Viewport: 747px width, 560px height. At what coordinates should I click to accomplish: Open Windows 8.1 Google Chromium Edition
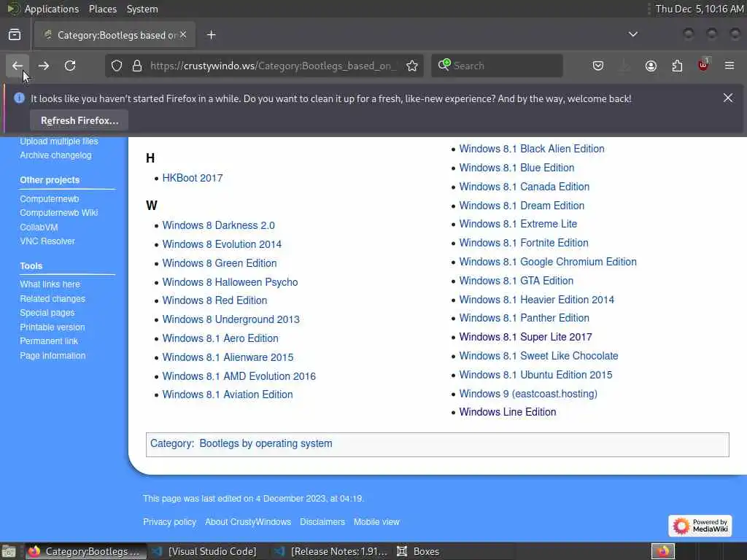pyautogui.click(x=548, y=262)
